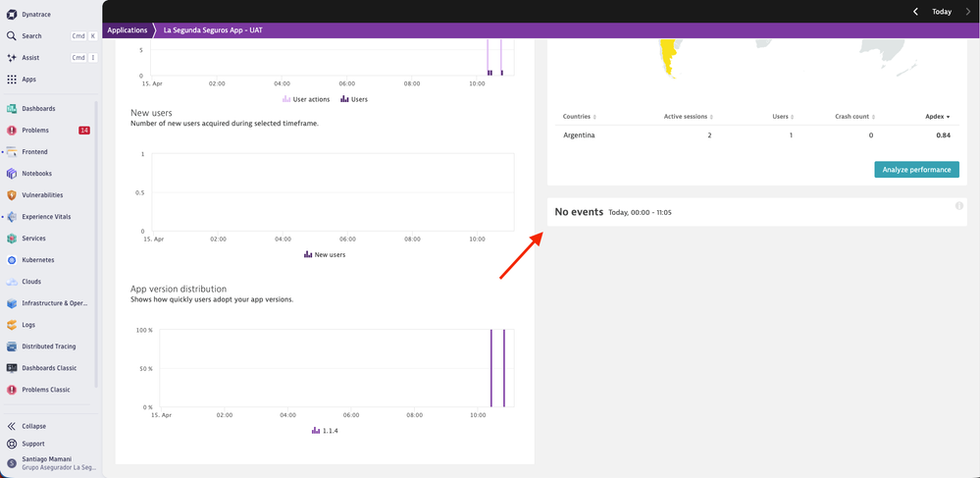Image resolution: width=980 pixels, height=478 pixels.
Task: Go to previous timeframe arrow
Action: pos(915,11)
